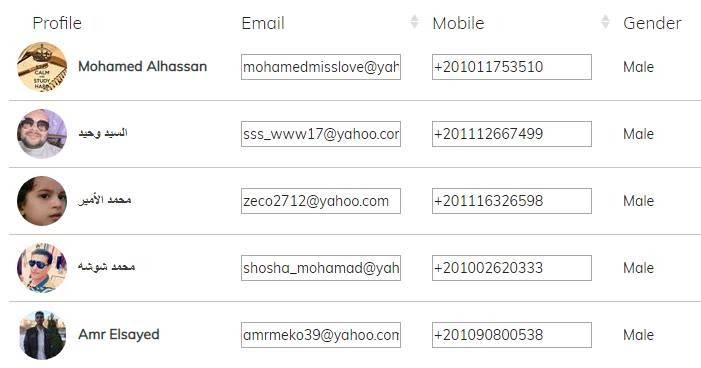Open Mohamed Alhassan profile name link

(143, 67)
